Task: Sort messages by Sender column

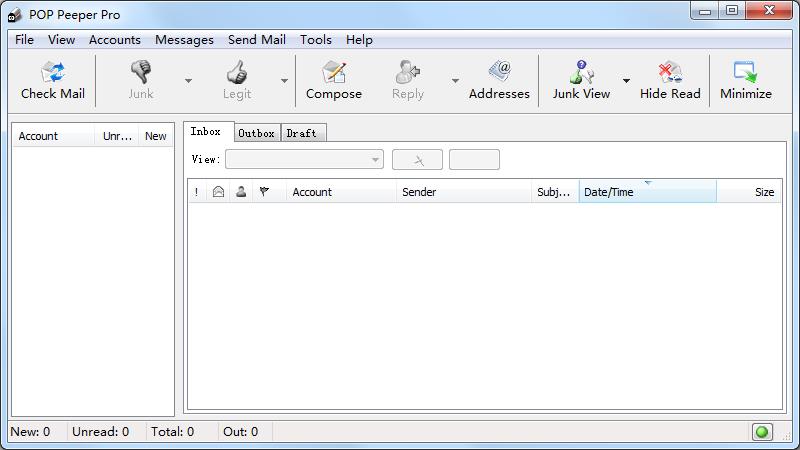Action: 463,192
